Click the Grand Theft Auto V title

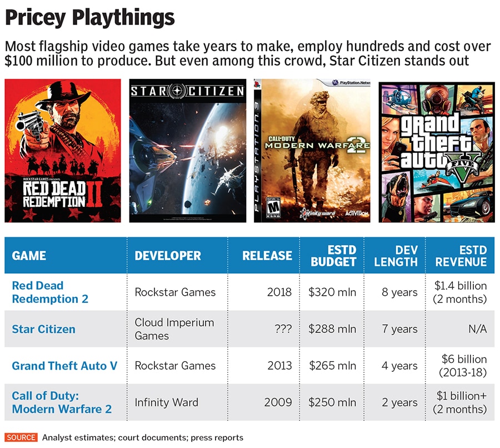[64, 366]
